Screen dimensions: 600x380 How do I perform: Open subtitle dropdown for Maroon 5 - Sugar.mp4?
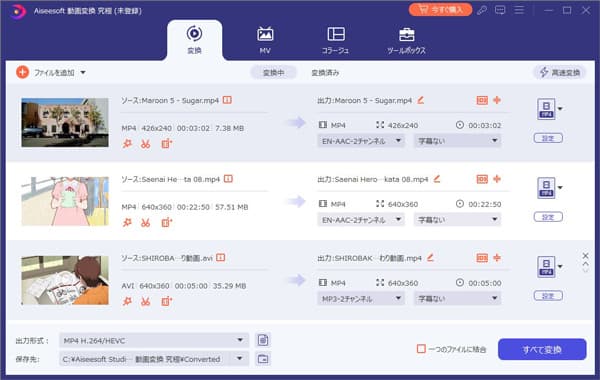(457, 141)
